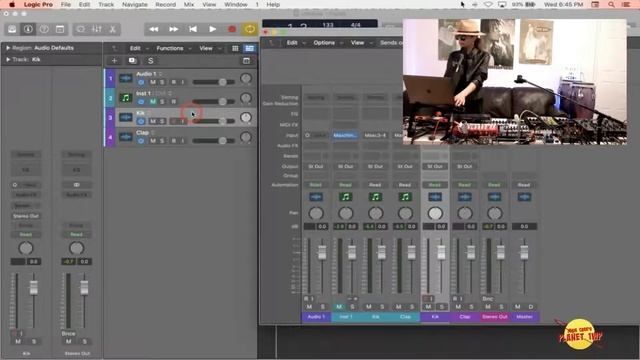Open the File menu in menu bar

[x=66, y=4]
